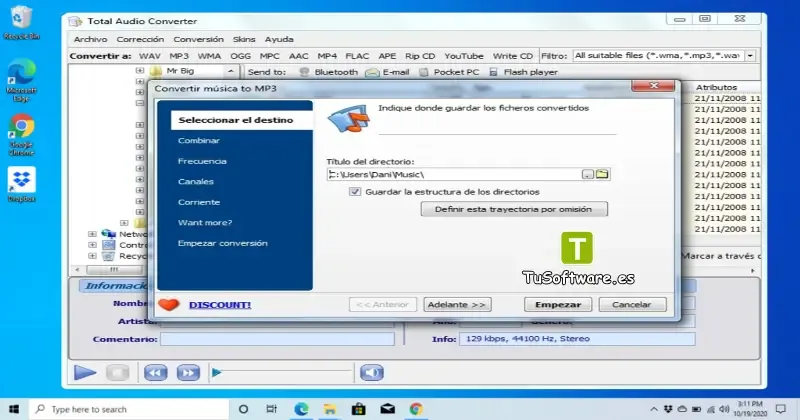The width and height of the screenshot is (800, 420).
Task: Open the Mr Big folder in tree
Action: [180, 70]
